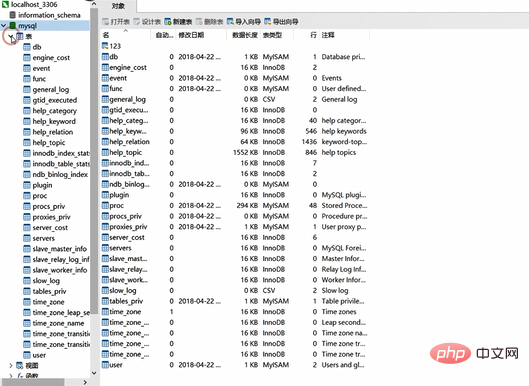Select the user table in the sidebar
The image size is (529, 386).
[39, 355]
